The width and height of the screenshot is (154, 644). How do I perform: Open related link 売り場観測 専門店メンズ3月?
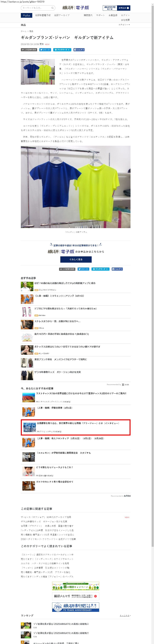[47, 534]
